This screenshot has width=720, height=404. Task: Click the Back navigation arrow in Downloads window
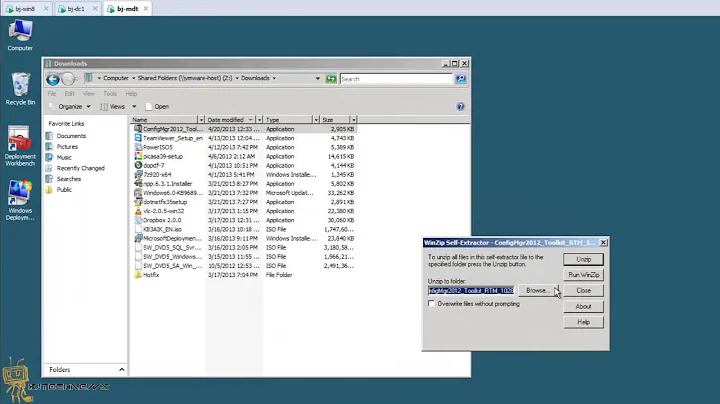[53, 79]
